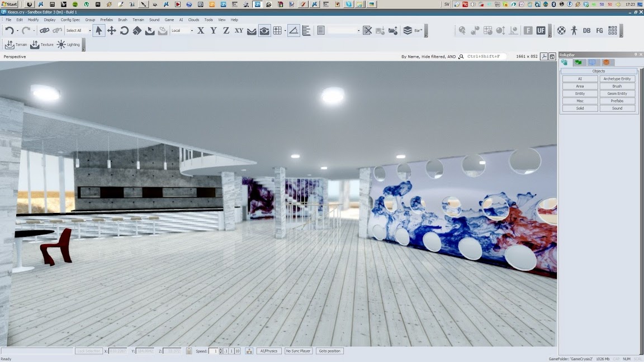Image resolution: width=644 pixels, height=362 pixels.
Task: Choose the Move tool with four arrows
Action: 111,30
